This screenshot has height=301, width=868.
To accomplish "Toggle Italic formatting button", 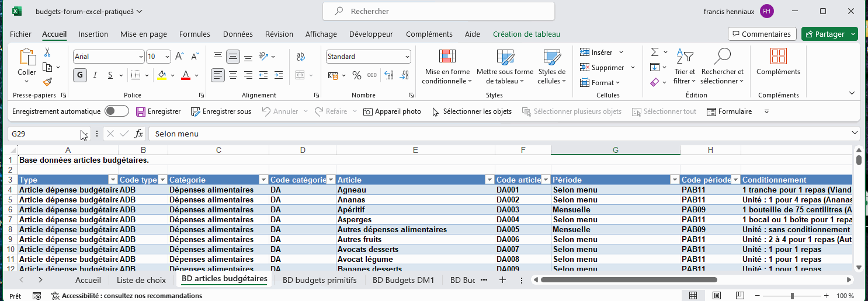I will [95, 75].
